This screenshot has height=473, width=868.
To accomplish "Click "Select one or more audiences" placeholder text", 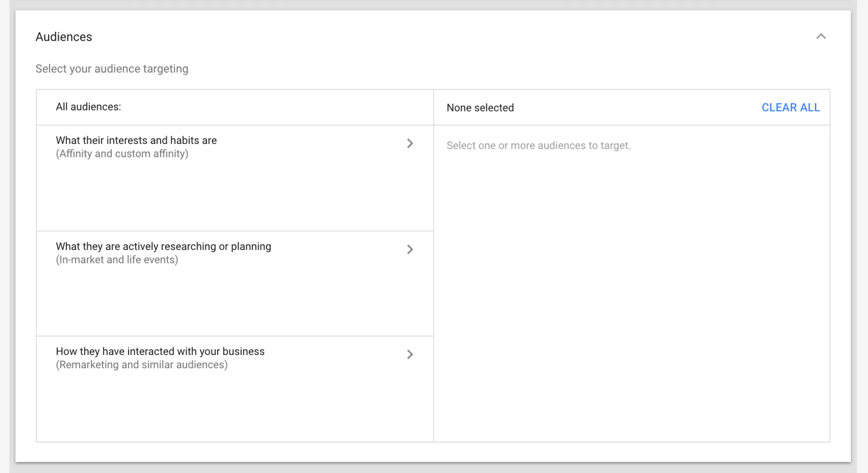I will pos(538,145).
